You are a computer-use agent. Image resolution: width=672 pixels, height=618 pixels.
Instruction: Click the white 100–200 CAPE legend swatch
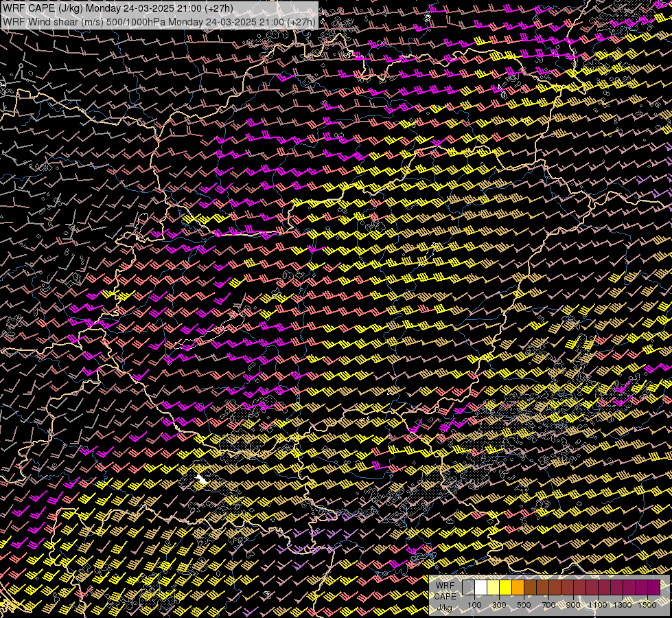tap(481, 587)
